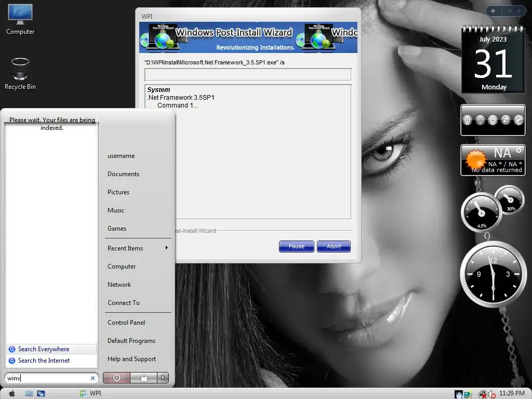
Task: Clear the start menu search text
Action: click(92, 378)
